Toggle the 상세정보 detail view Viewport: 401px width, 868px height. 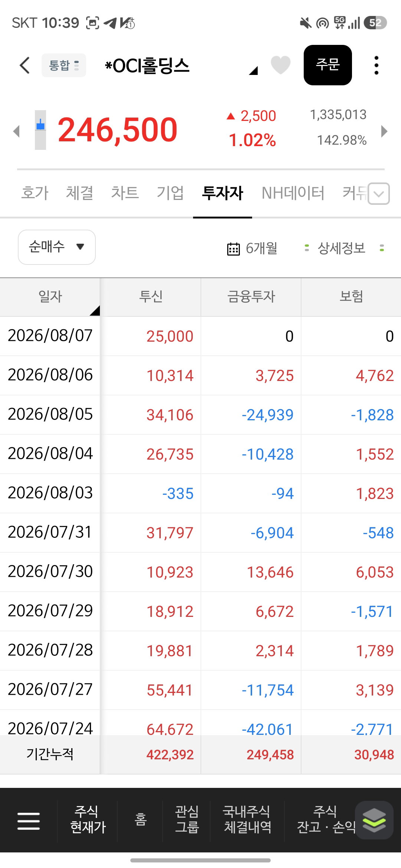[342, 248]
